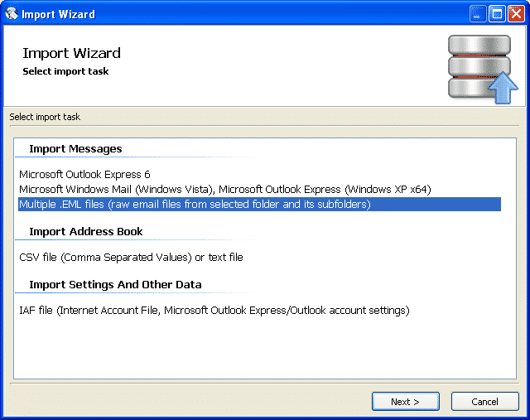Minimize the Import Wizard window

tap(478, 14)
